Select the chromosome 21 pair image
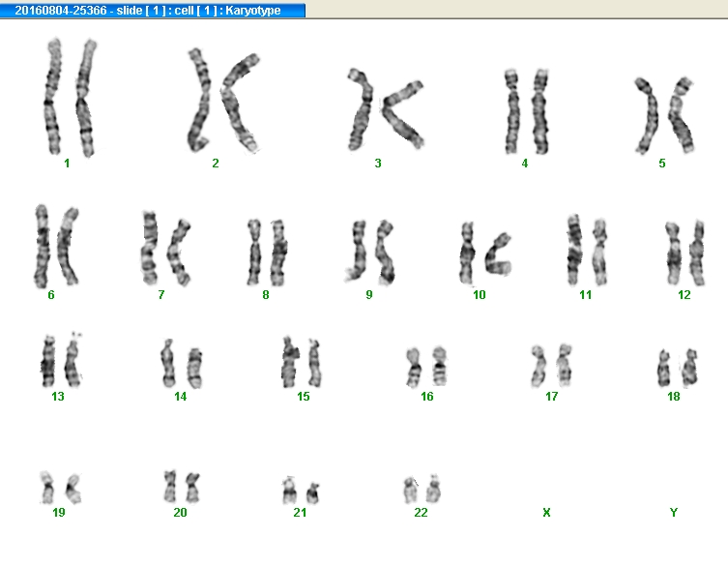Image resolution: width=728 pixels, height=567 pixels. click(301, 491)
